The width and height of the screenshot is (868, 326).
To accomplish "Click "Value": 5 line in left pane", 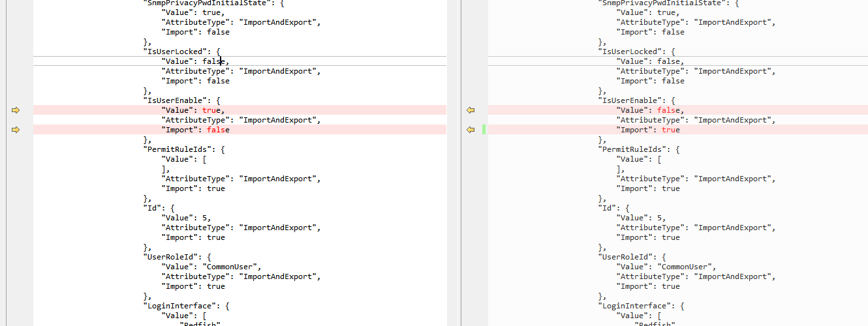I will pos(186,218).
